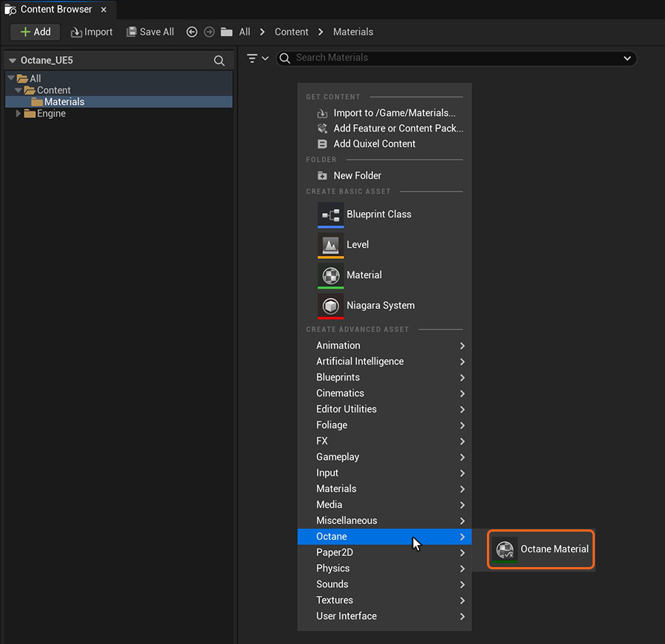Click the magnifier icon in Search Materials box
This screenshot has width=665, height=644.
point(285,58)
